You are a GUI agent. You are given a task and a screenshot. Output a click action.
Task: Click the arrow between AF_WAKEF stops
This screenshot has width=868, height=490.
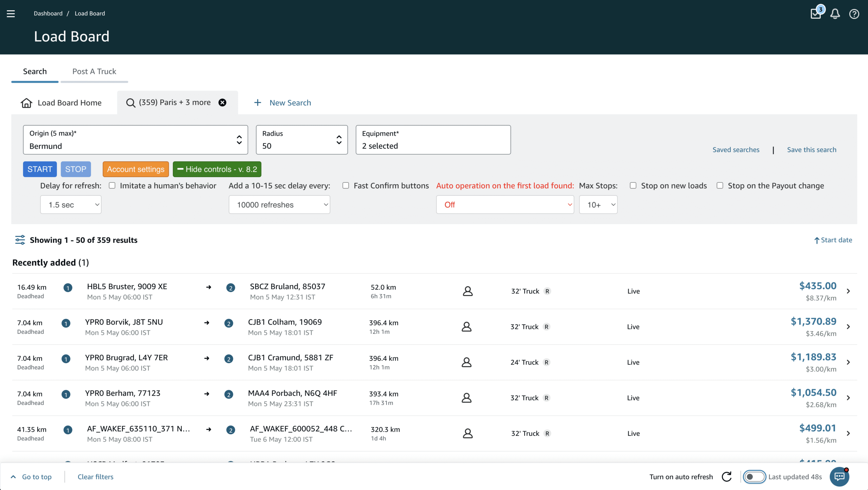coord(209,429)
